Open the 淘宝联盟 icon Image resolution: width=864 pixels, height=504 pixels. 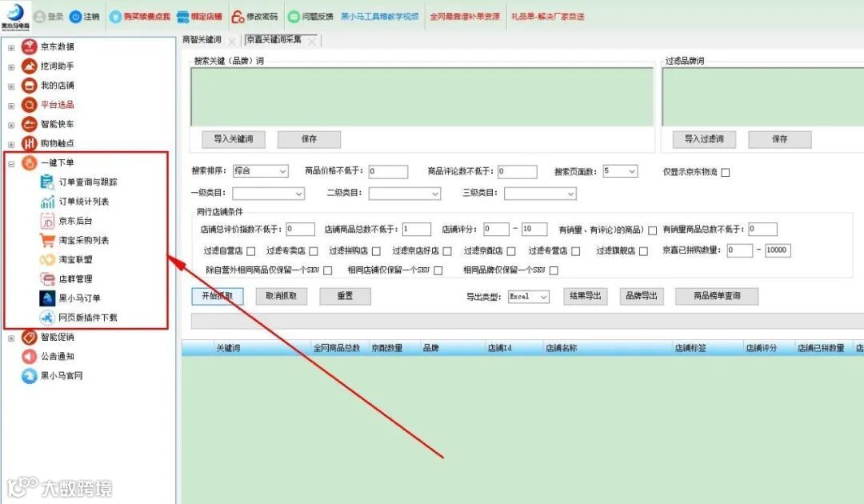coord(47,259)
